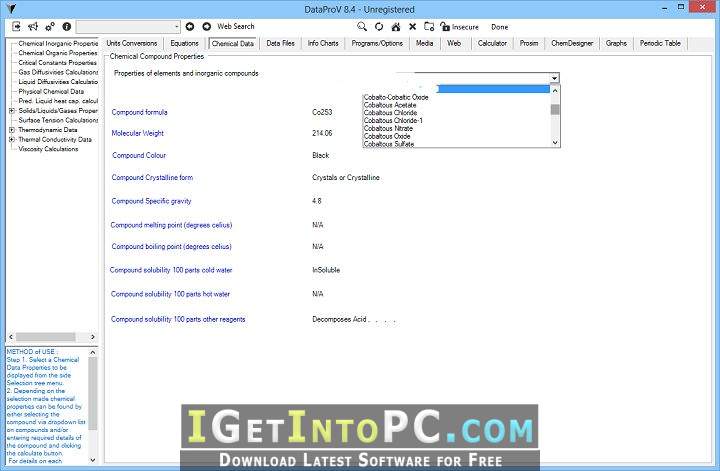Image resolution: width=720 pixels, height=471 pixels.
Task: Click tree panel scroll left arrow
Action: 11,337
